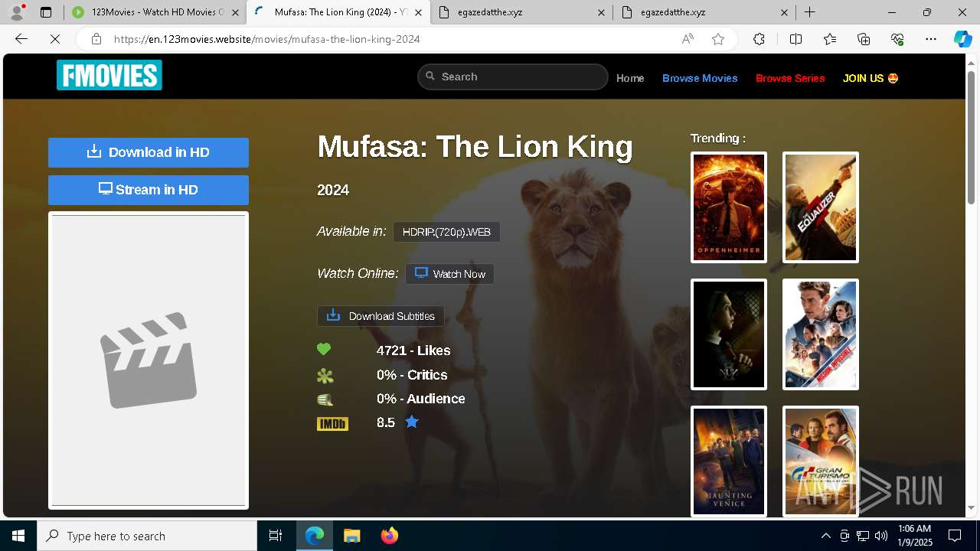The image size is (980, 551).
Task: Open The Nun trending poster
Action: tap(729, 334)
